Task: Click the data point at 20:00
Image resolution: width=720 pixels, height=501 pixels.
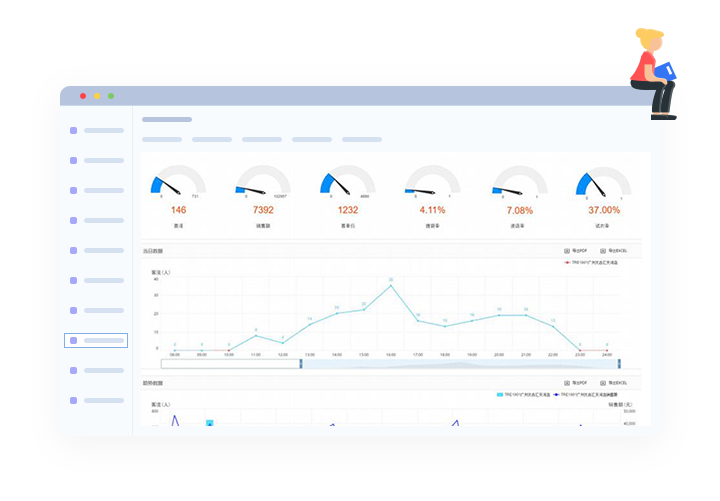Action: (499, 315)
